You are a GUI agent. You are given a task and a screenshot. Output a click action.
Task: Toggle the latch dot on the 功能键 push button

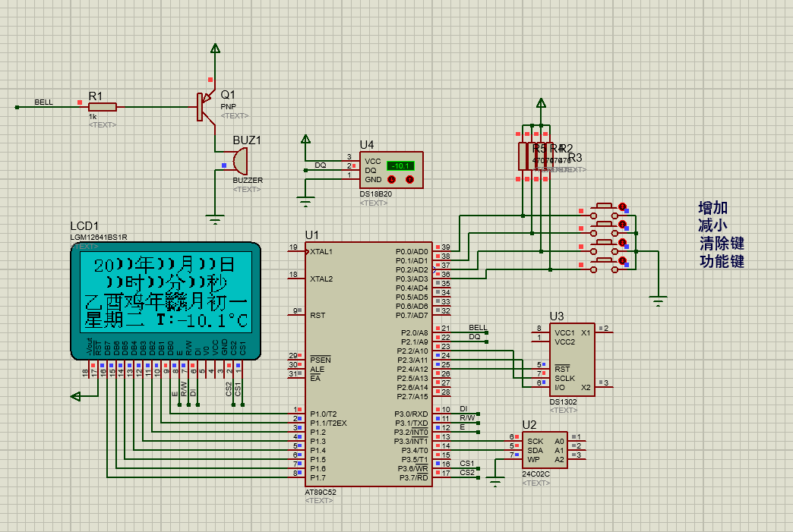tap(623, 261)
